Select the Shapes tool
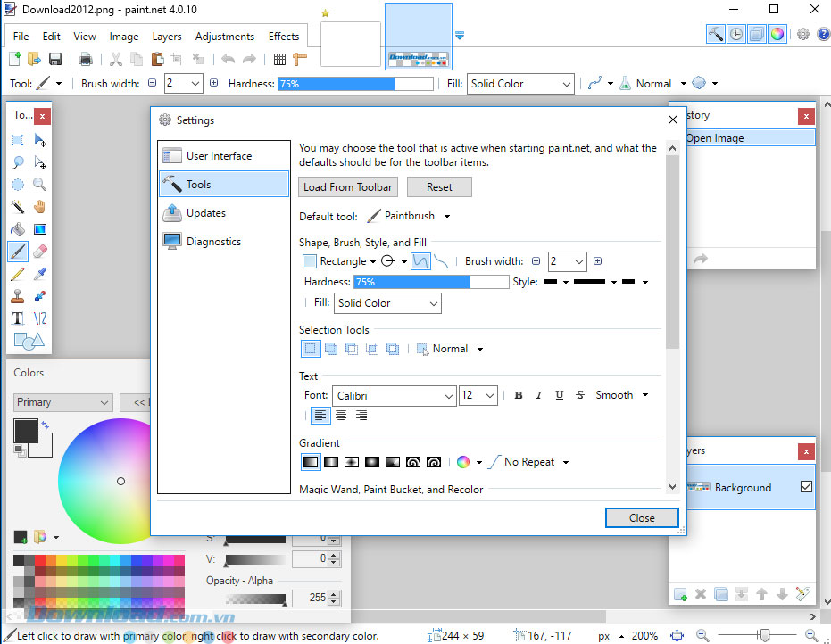The width and height of the screenshot is (831, 644). tap(29, 341)
